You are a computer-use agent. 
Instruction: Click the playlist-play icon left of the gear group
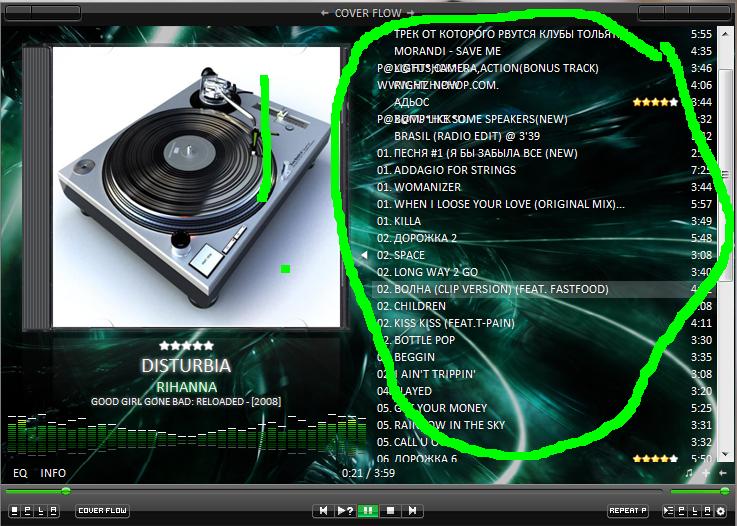tap(668, 510)
